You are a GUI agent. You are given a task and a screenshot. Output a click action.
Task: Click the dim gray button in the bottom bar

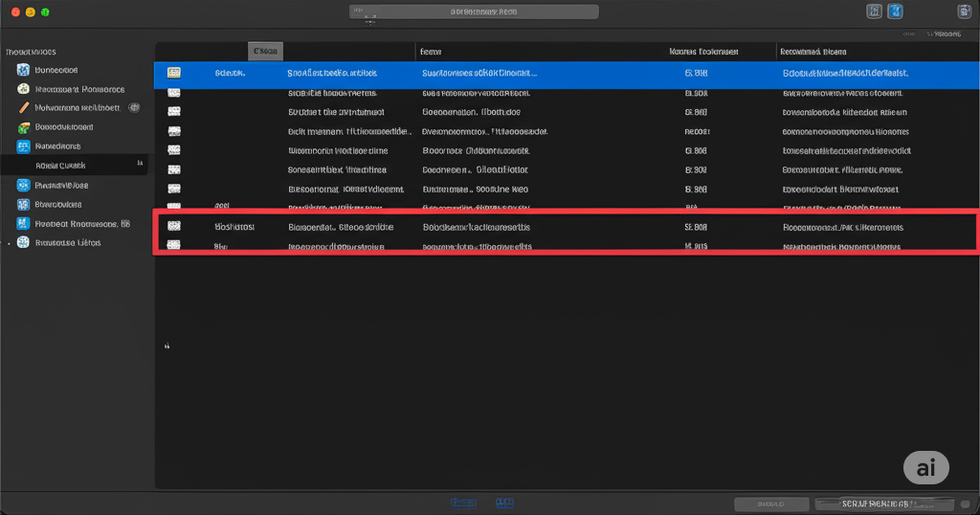click(770, 504)
